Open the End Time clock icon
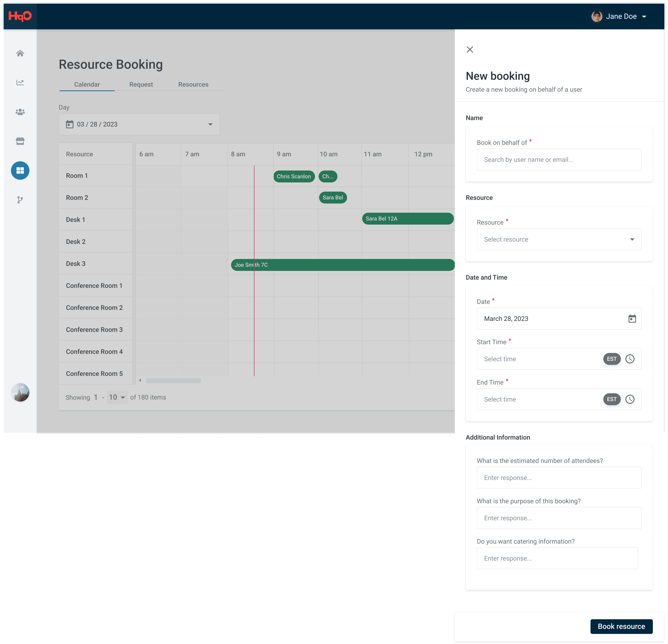 pos(630,399)
